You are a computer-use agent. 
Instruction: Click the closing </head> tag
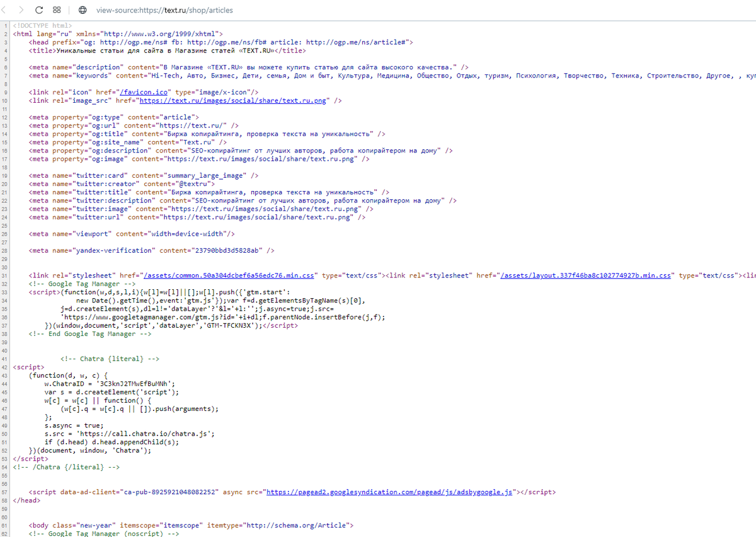click(27, 500)
